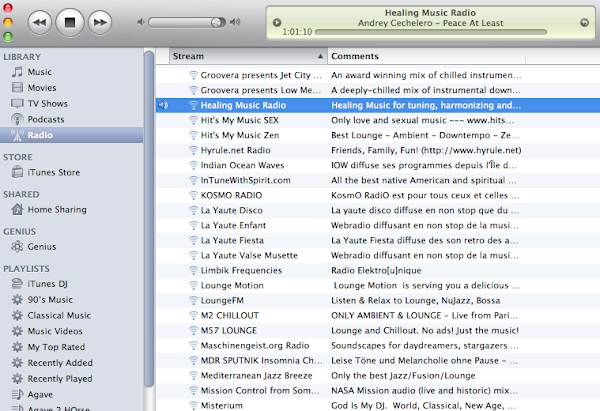Select Radio in the sidebar
600x411 pixels.
(x=72, y=135)
